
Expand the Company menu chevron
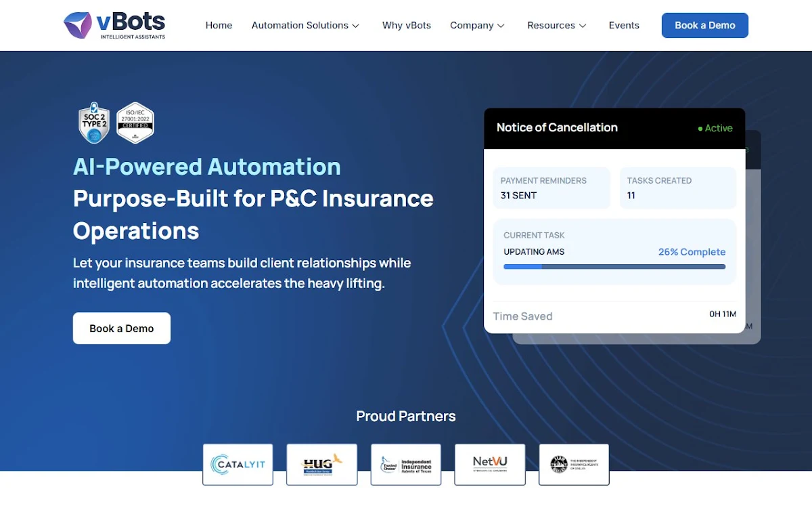[501, 26]
